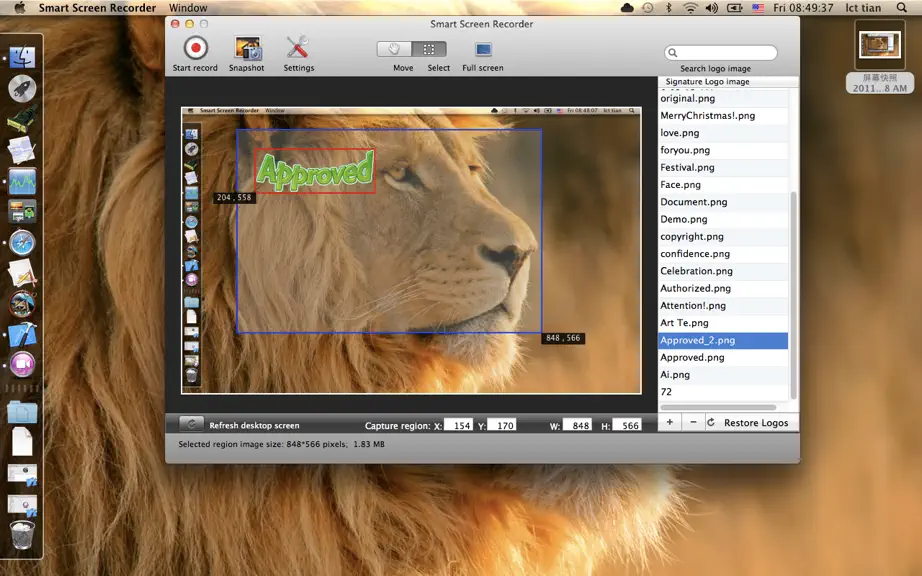The height and width of the screenshot is (576, 922).
Task: Click the logo list vertical scrollbar
Action: tap(793, 294)
